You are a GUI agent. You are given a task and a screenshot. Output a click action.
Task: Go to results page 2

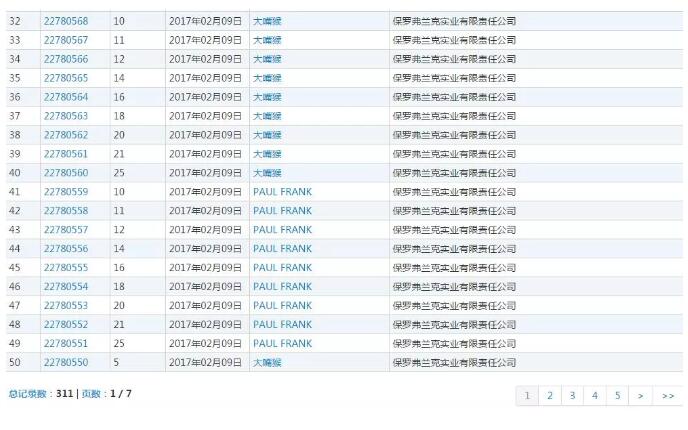tap(550, 396)
